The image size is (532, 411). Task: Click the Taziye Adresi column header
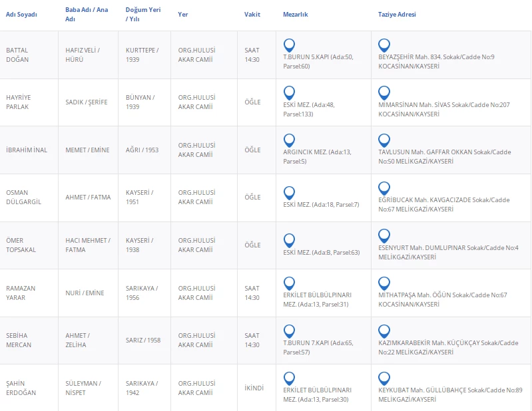pos(397,14)
